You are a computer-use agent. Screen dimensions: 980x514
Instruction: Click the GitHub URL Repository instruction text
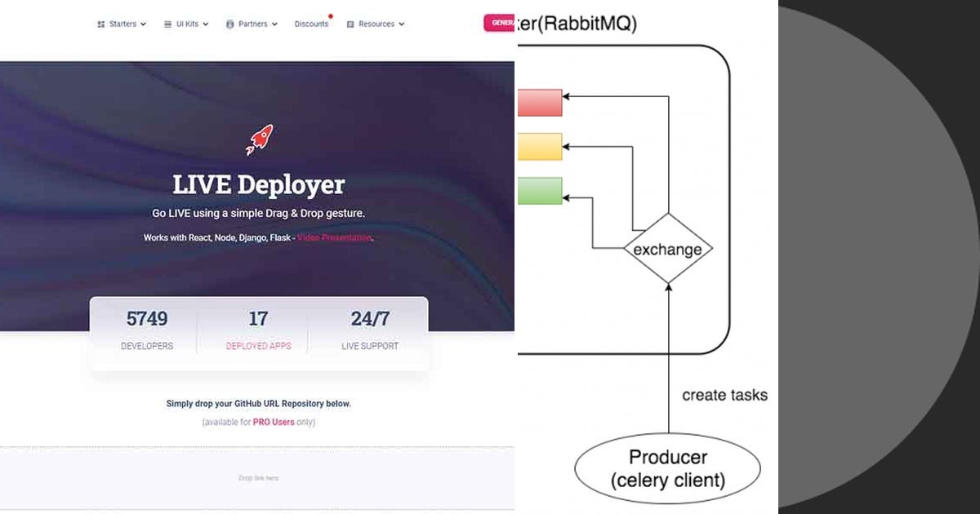pos(258,404)
